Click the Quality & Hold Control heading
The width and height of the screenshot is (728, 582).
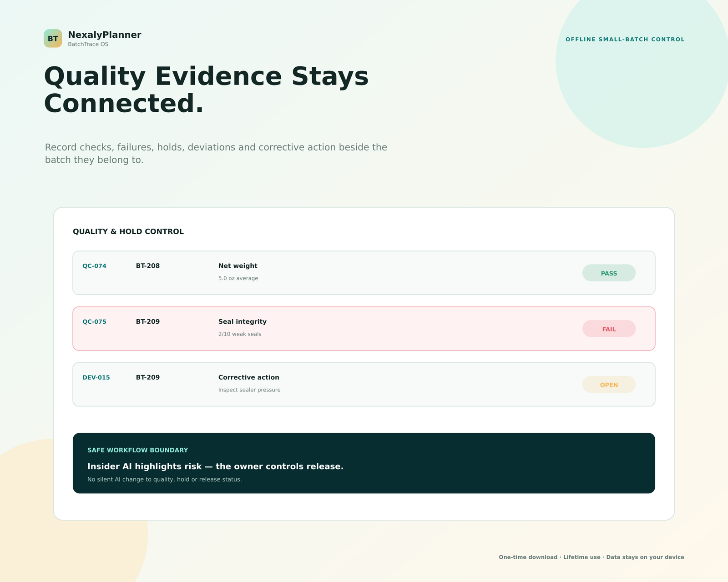128,231
